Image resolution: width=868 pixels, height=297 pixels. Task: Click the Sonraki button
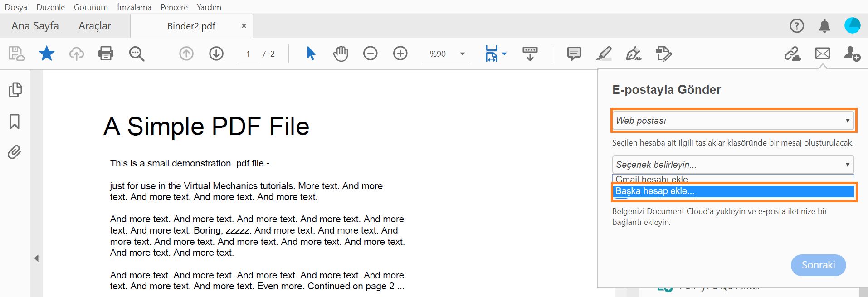click(x=818, y=265)
